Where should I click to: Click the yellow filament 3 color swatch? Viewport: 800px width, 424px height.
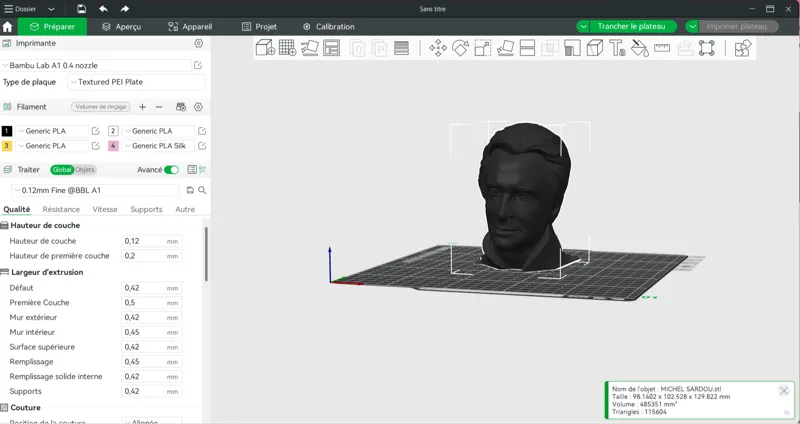click(x=7, y=146)
